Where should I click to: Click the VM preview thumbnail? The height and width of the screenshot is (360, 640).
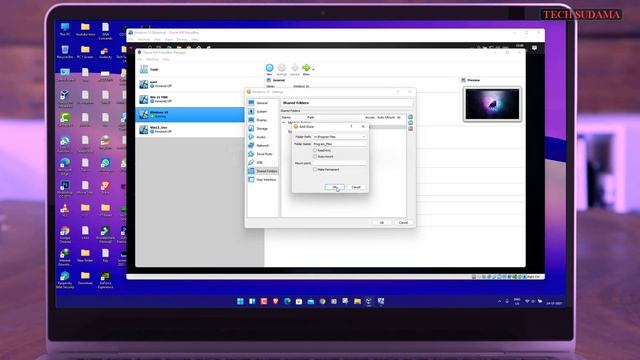click(492, 104)
